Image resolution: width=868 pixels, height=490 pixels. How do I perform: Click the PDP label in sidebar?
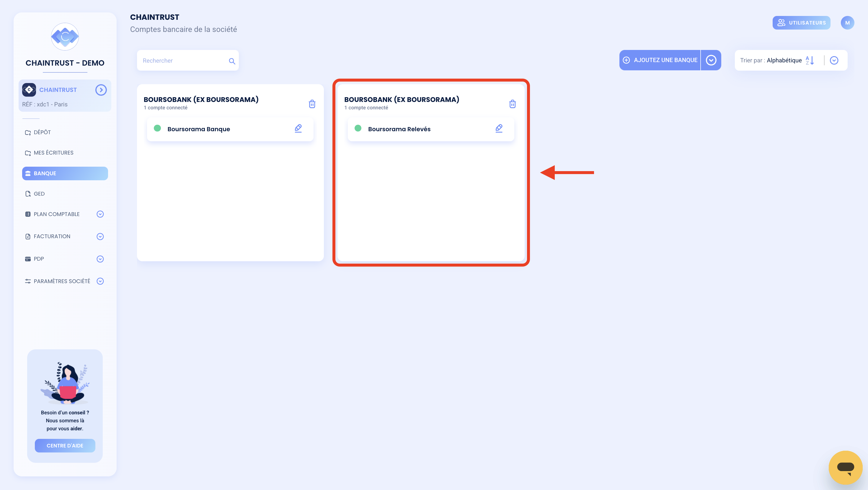pyautogui.click(x=39, y=259)
